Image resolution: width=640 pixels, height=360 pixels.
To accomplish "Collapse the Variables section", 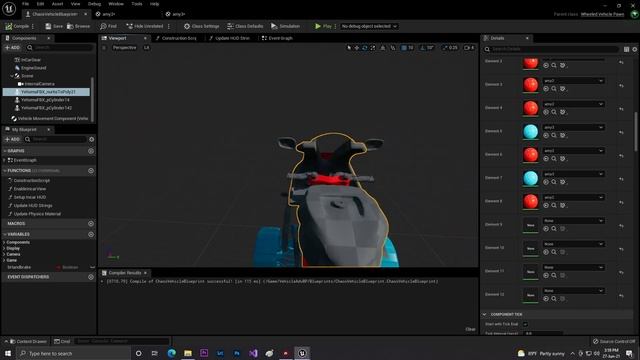I will (4, 234).
